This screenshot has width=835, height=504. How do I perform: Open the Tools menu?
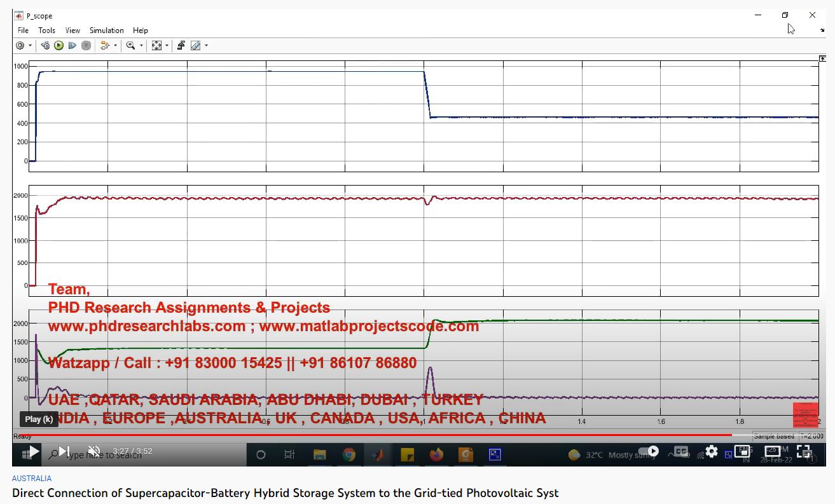(x=46, y=30)
